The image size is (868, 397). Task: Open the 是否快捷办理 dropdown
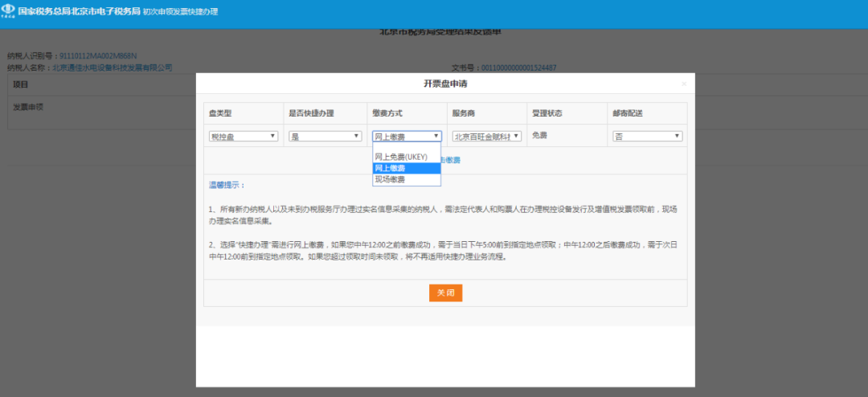(325, 137)
